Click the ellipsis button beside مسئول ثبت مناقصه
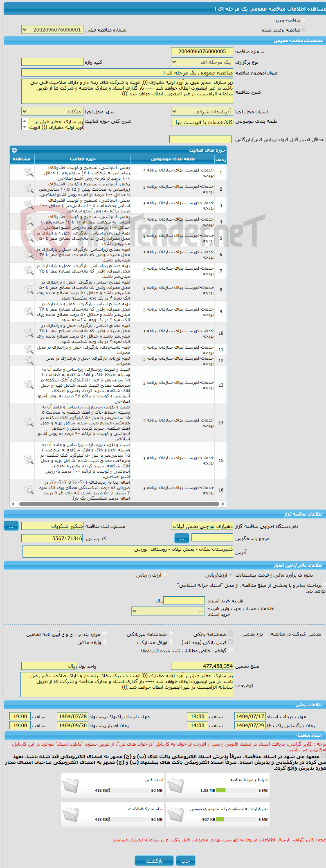 click(11, 526)
